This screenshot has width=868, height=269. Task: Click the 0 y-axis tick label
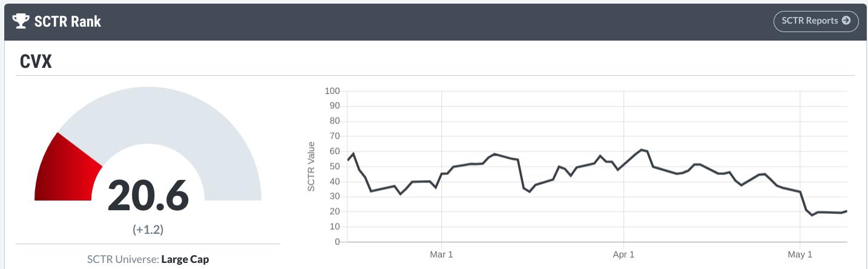pos(337,242)
